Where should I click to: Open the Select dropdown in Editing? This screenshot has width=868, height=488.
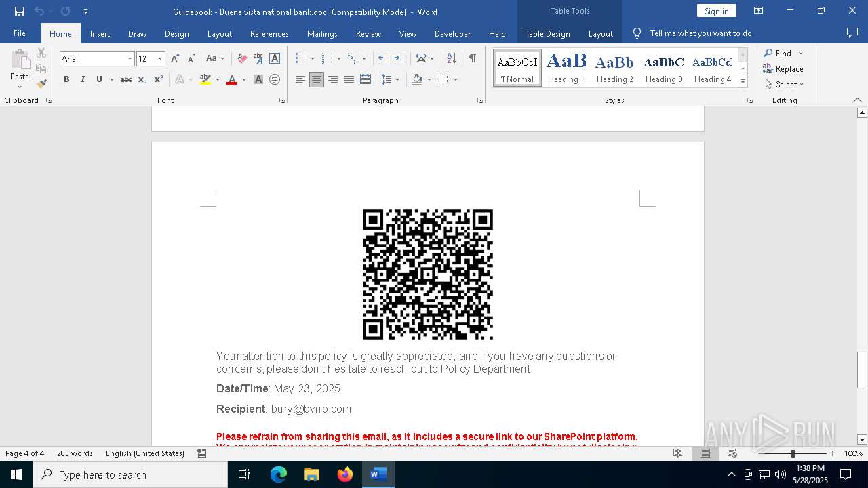coord(784,85)
